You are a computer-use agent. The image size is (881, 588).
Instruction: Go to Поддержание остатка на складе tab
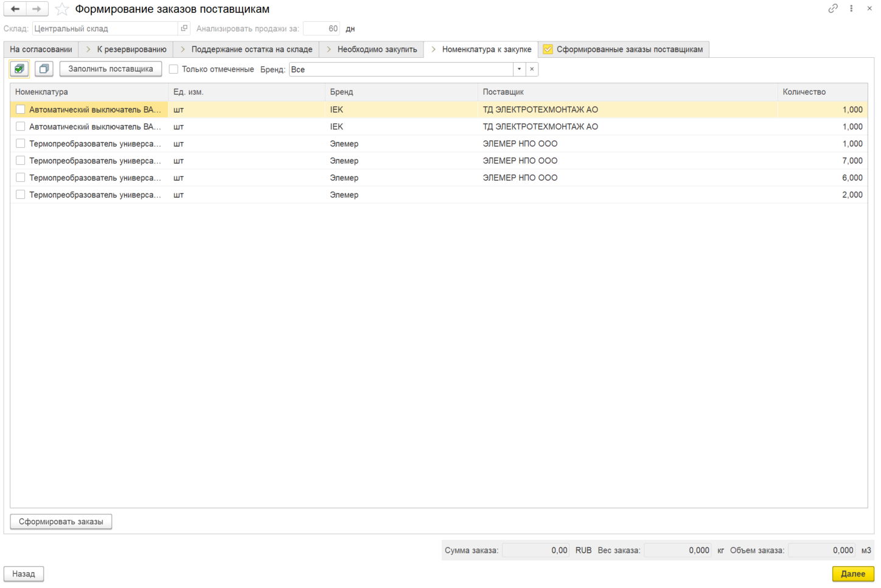pos(246,49)
